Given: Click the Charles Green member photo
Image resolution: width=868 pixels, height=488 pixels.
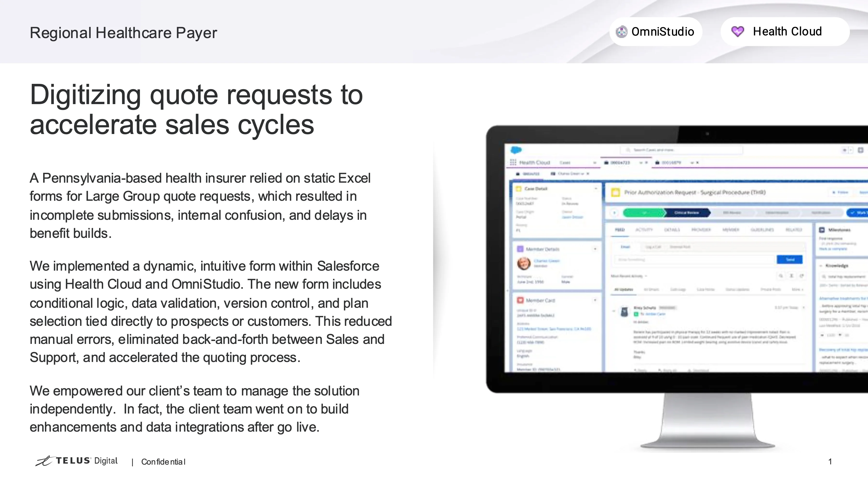Looking at the screenshot, I should [x=524, y=263].
